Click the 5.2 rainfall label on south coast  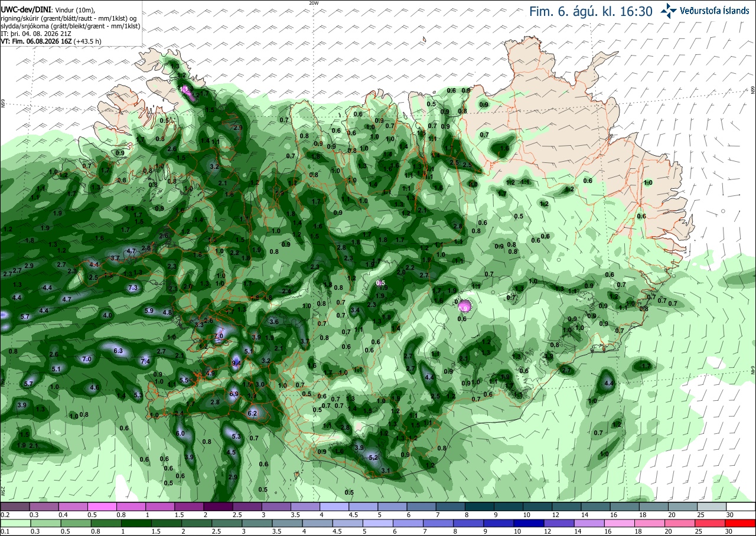click(x=373, y=457)
